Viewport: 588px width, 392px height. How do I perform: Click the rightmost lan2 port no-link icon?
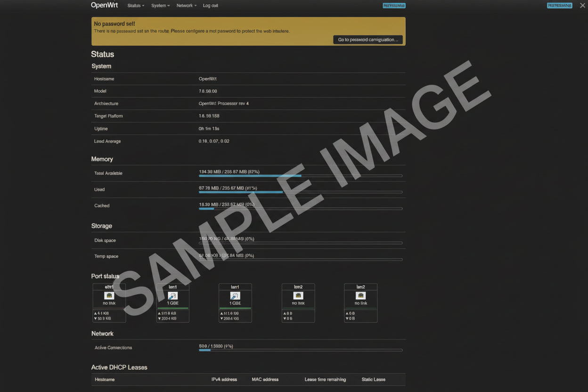pos(361,295)
